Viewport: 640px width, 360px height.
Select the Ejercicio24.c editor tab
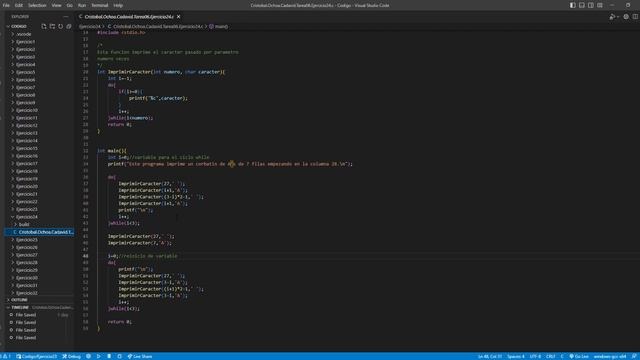coord(129,17)
